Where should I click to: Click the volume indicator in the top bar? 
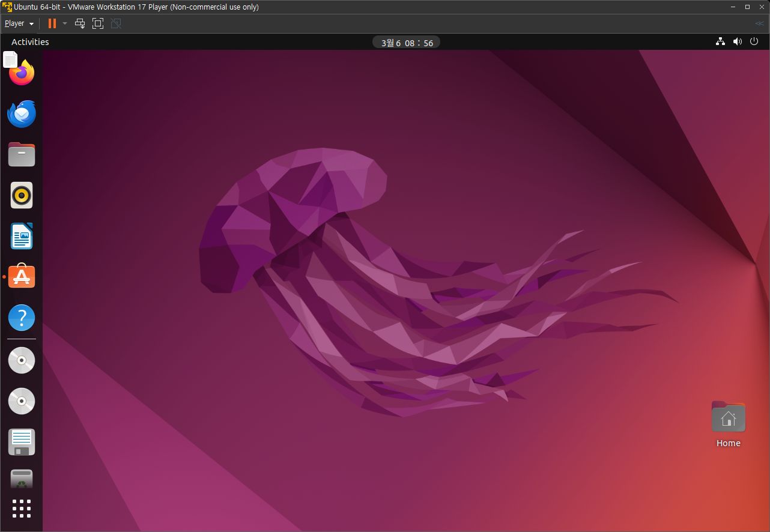738,41
